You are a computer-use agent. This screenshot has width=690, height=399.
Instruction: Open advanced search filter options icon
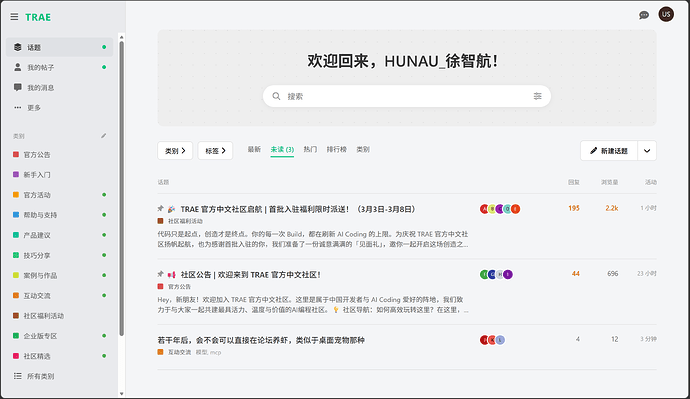point(537,96)
